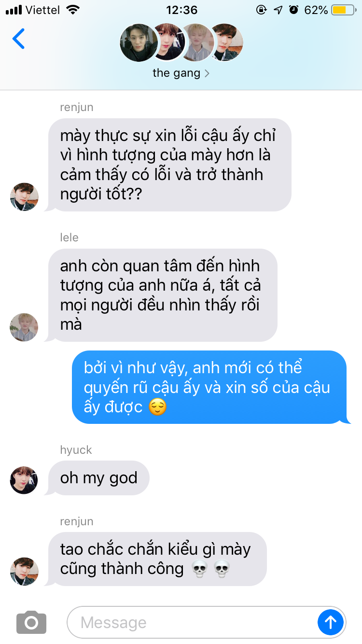The width and height of the screenshot is (362, 644).
Task: Tap the first group avatar in header
Action: 138,43
